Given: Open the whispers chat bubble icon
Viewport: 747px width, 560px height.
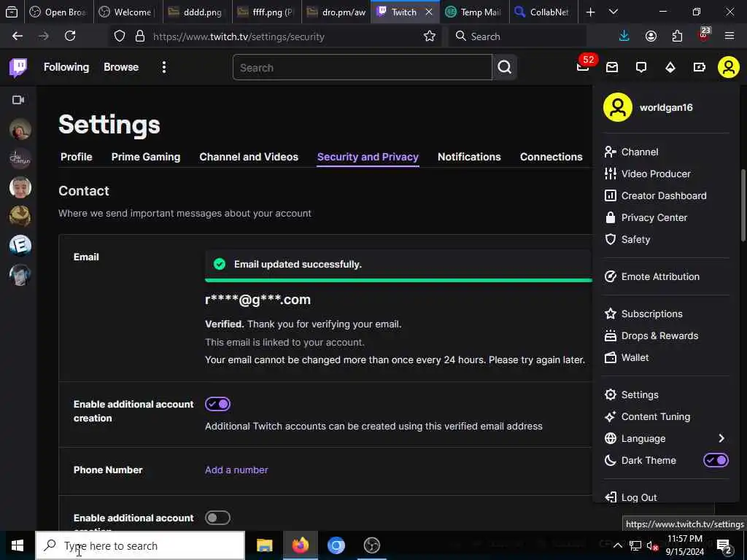Looking at the screenshot, I should [x=641, y=67].
